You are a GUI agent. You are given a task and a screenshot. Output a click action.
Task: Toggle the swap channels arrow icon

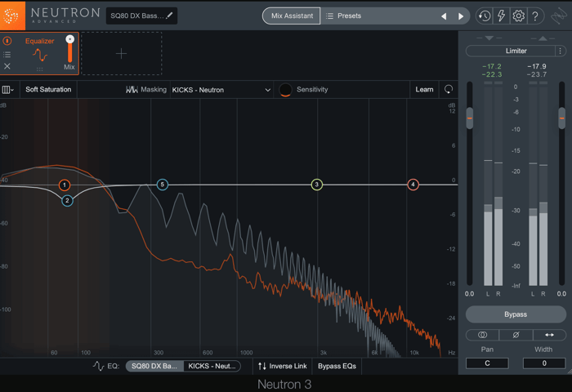tap(549, 335)
